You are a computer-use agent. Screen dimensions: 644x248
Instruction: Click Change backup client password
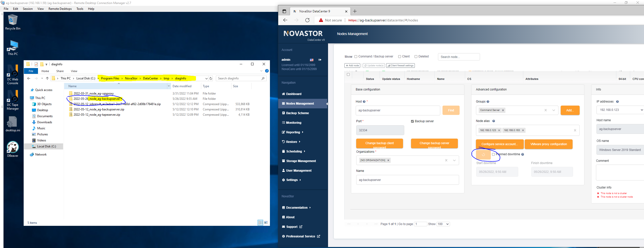379,143
